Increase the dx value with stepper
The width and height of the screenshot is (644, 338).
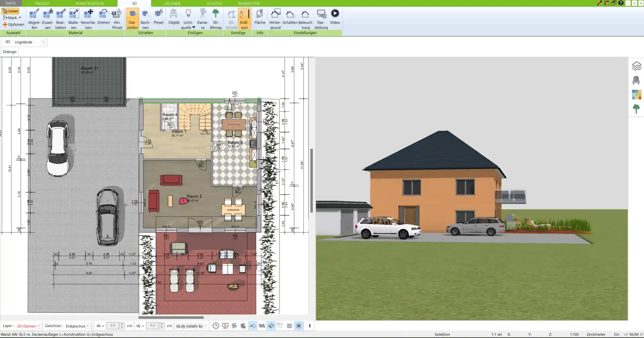pyautogui.click(x=122, y=324)
